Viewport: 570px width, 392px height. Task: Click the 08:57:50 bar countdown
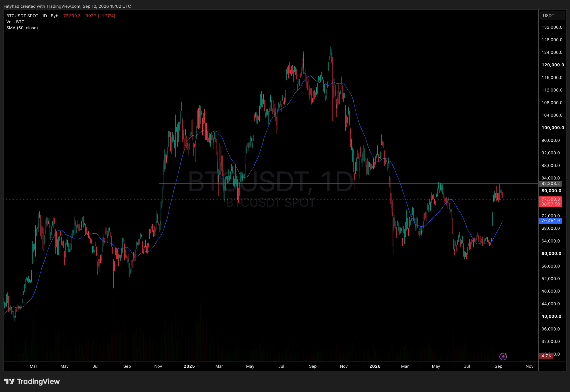click(550, 204)
